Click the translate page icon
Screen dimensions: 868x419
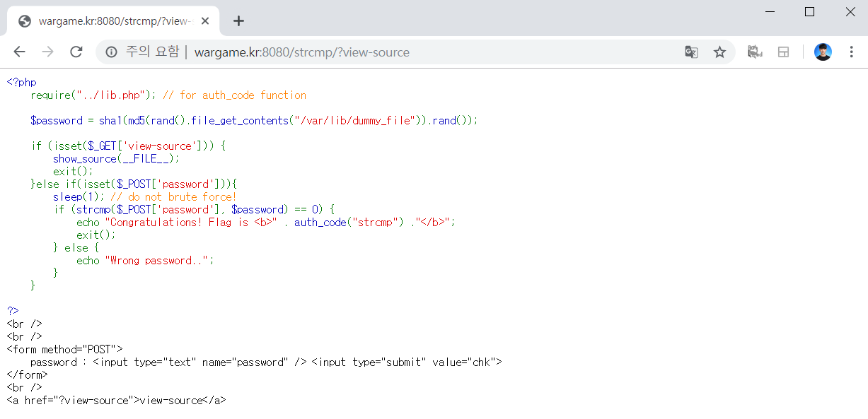point(691,52)
